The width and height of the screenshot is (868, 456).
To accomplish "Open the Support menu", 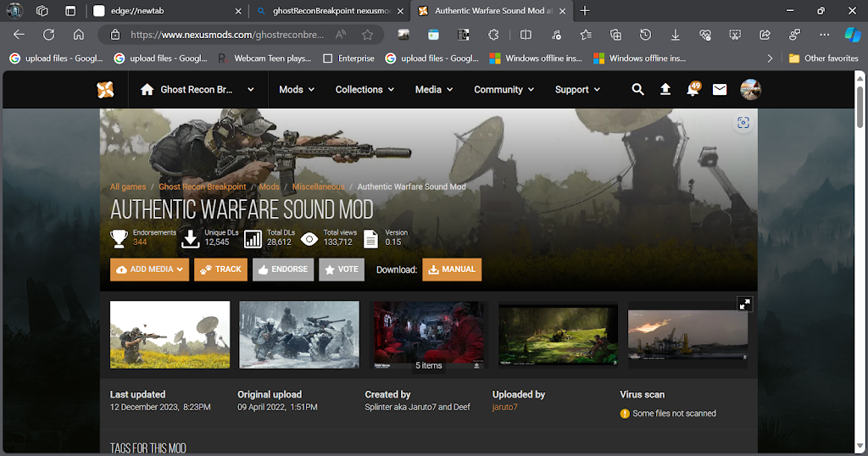I will point(577,90).
